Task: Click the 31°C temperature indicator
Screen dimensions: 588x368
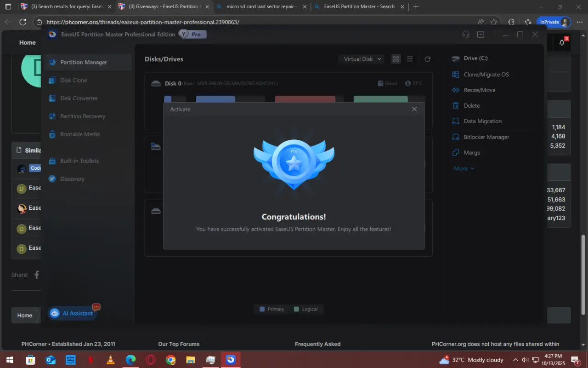Action: pyautogui.click(x=413, y=83)
